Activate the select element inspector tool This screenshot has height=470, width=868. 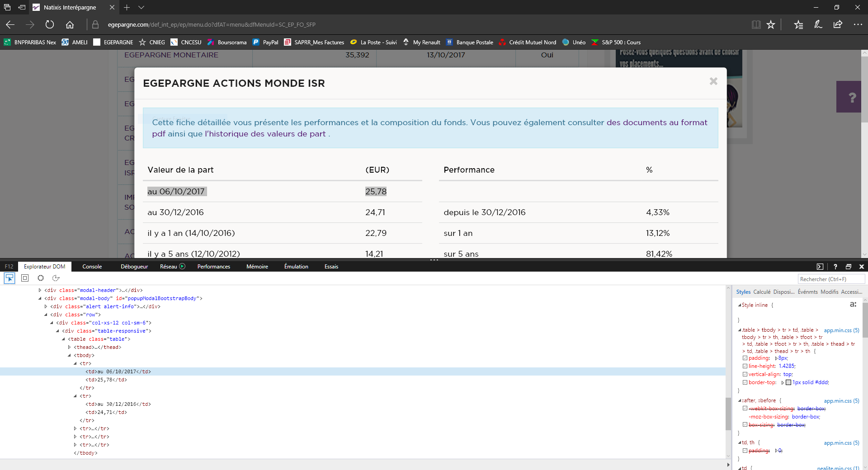tap(9, 278)
